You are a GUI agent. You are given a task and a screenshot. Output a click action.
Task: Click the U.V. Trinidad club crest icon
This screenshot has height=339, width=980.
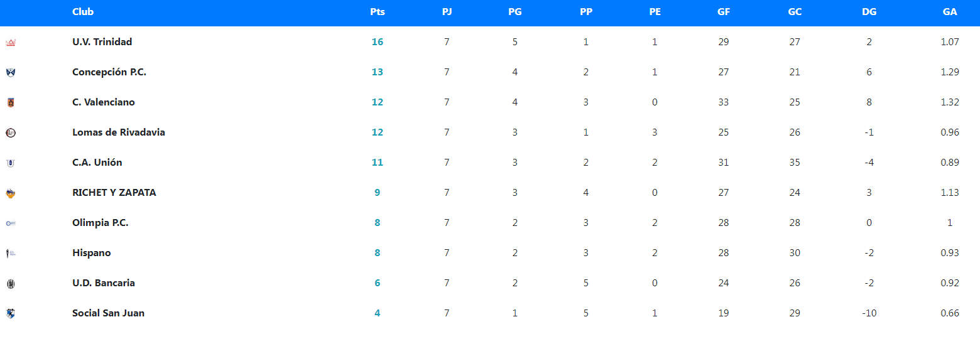[10, 43]
